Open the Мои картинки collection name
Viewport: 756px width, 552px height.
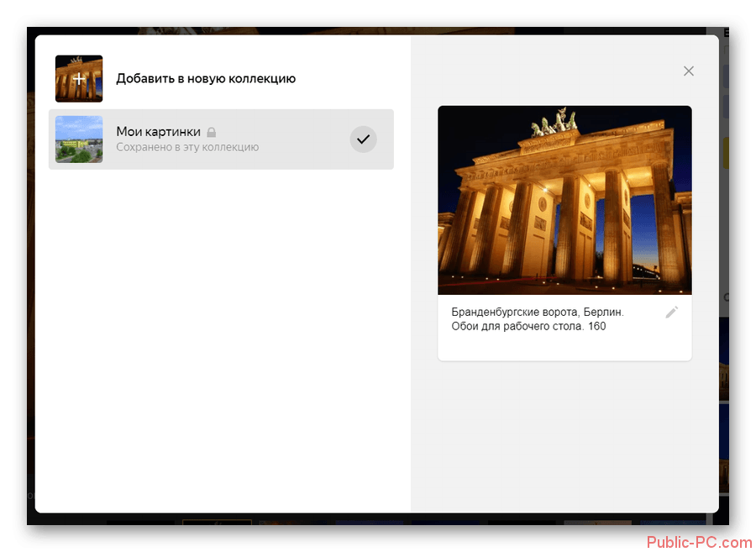point(158,132)
